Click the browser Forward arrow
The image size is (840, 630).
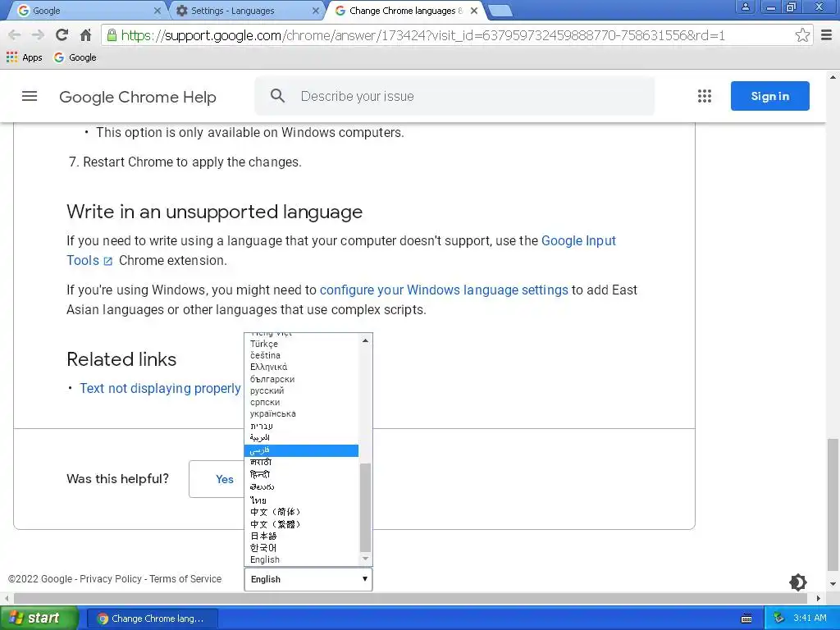click(38, 35)
